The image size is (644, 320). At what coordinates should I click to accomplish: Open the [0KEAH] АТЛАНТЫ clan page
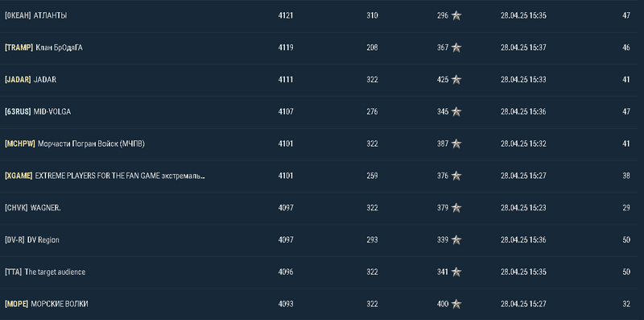pyautogui.click(x=35, y=15)
